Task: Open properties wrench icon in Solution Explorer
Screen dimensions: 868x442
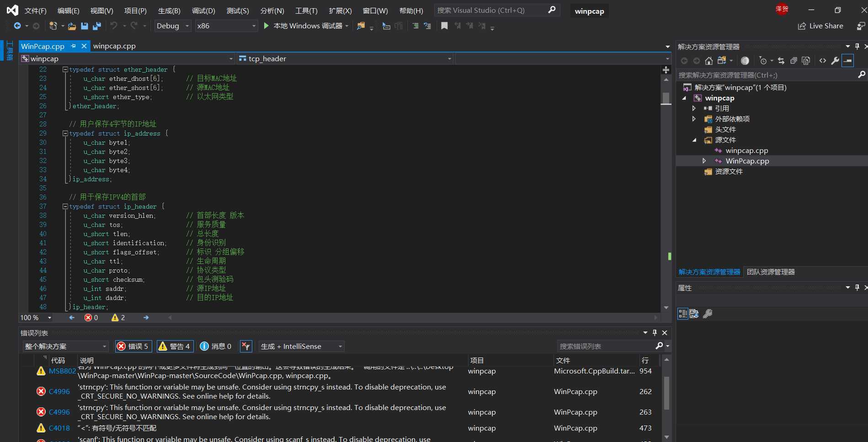Action: pyautogui.click(x=835, y=61)
